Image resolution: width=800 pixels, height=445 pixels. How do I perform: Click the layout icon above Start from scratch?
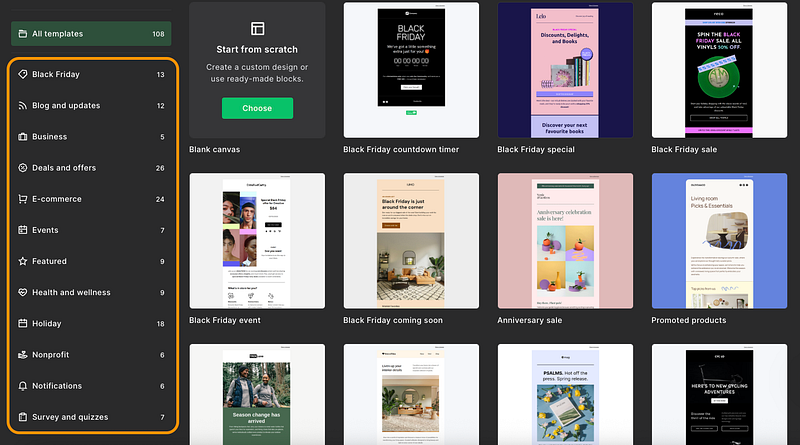[258, 29]
